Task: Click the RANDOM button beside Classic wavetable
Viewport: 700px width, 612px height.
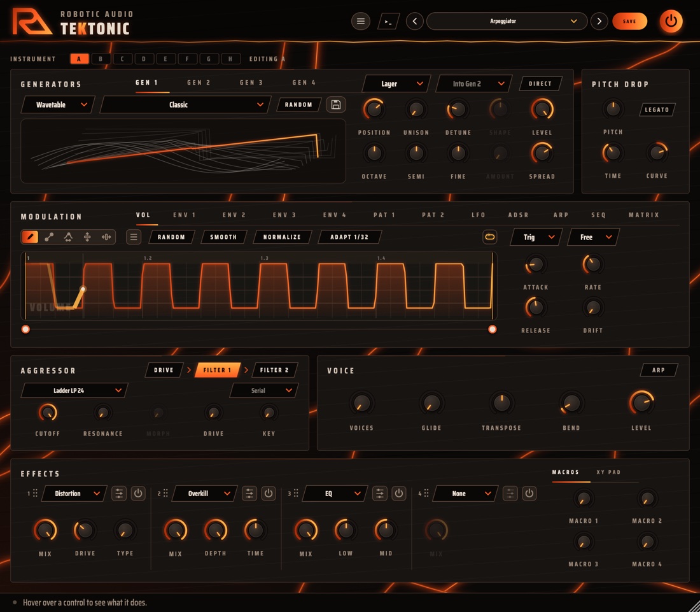Action: (298, 104)
